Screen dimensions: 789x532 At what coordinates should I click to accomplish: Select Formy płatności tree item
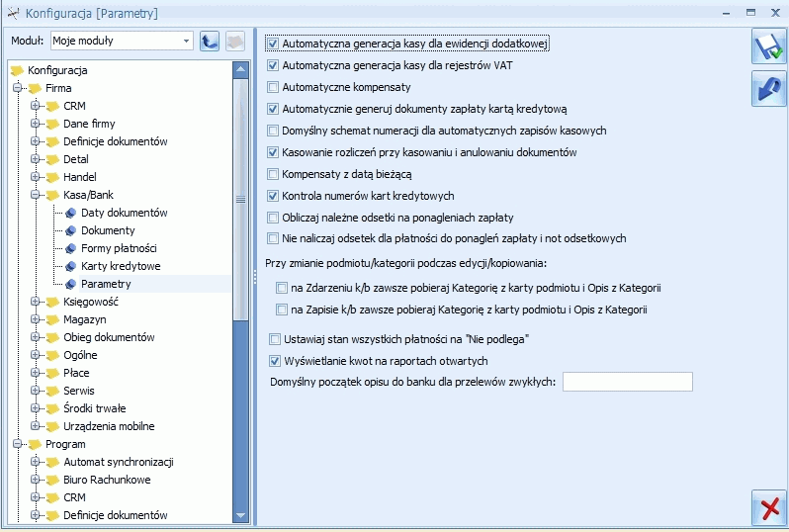(119, 248)
